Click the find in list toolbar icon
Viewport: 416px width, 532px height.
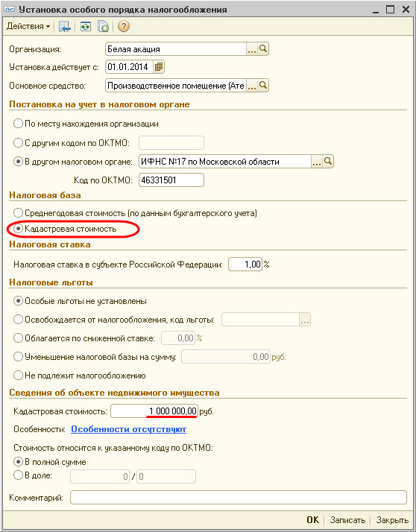[64, 27]
